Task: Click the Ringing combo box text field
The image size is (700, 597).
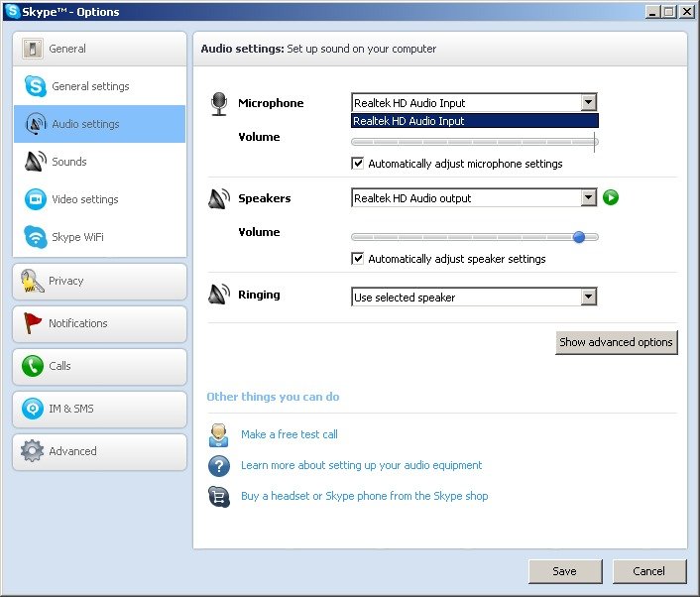Action: [x=467, y=297]
